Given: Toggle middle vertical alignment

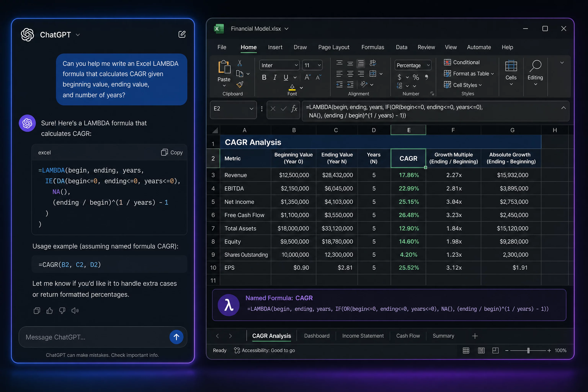Looking at the screenshot, I should click(350, 64).
